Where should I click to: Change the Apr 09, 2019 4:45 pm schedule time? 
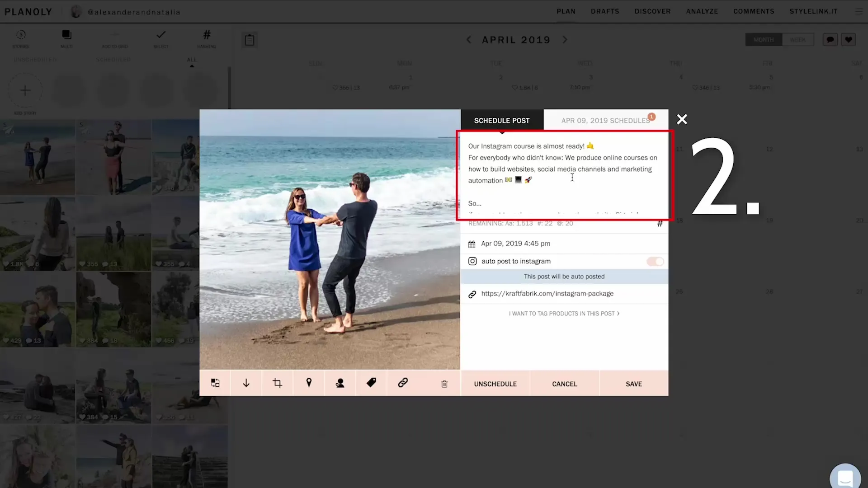tap(516, 244)
